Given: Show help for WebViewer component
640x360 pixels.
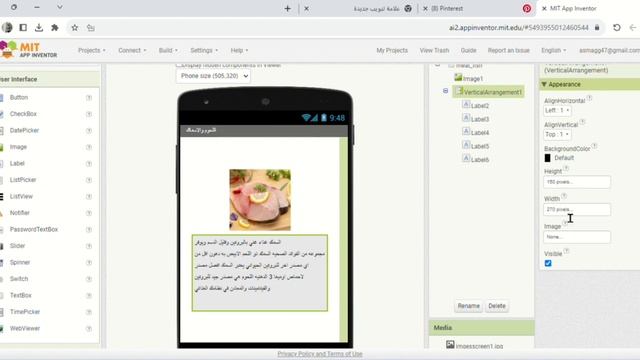Looking at the screenshot, I should pyautogui.click(x=89, y=329).
